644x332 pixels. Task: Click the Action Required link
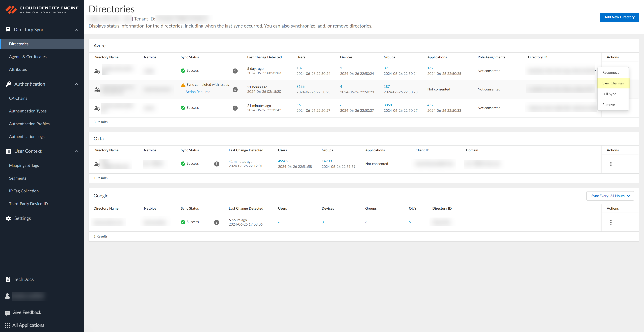tap(198, 92)
